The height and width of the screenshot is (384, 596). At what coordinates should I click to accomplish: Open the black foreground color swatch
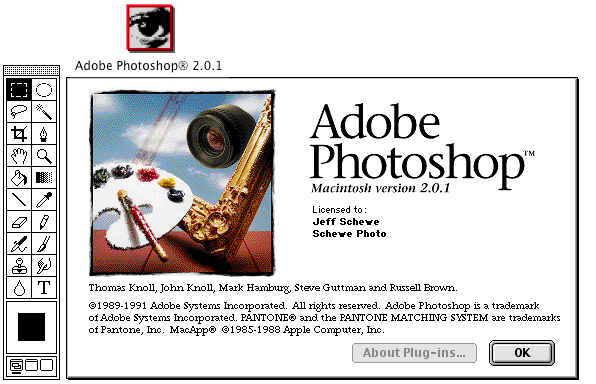pos(31,327)
